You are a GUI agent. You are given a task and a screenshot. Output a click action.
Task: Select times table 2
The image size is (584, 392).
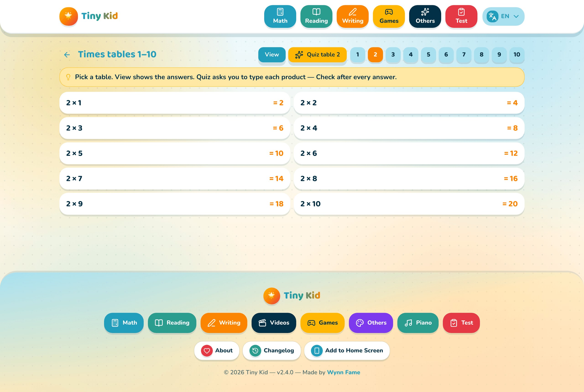pyautogui.click(x=375, y=54)
